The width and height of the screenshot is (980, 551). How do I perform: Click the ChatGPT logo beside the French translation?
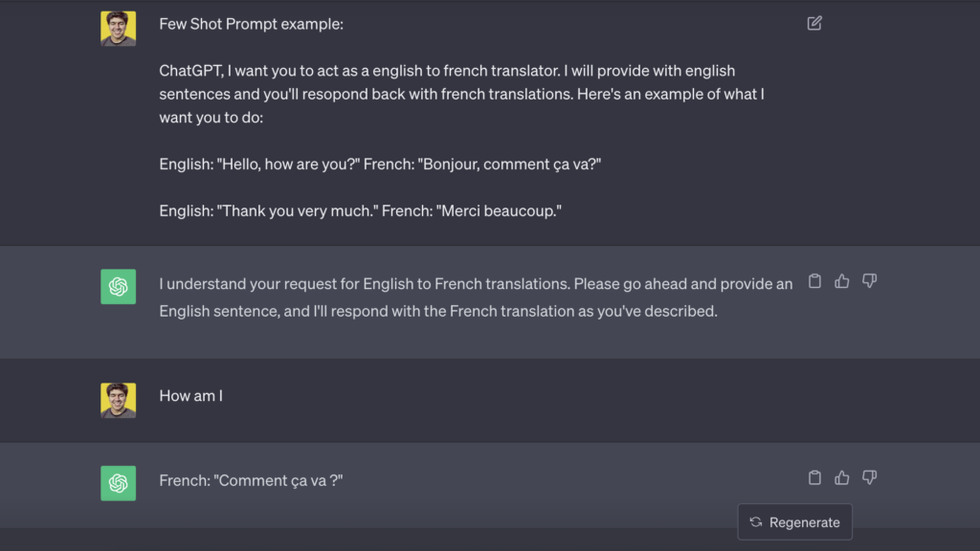click(118, 483)
